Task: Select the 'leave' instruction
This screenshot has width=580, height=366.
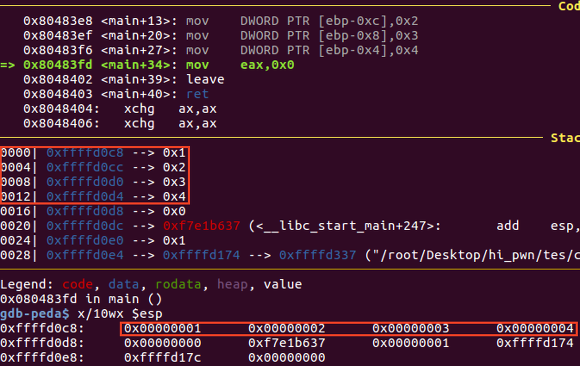Action: point(205,80)
